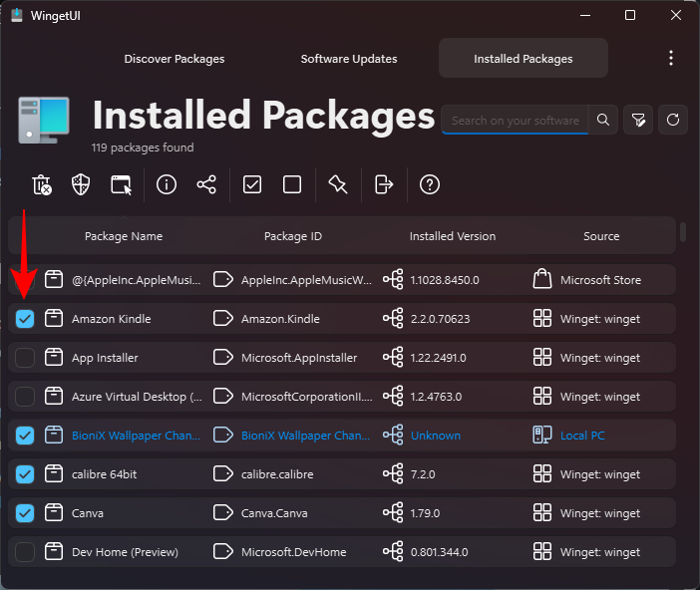Image resolution: width=700 pixels, height=590 pixels.
Task: Sort by the Installed Version column header
Action: (452, 236)
